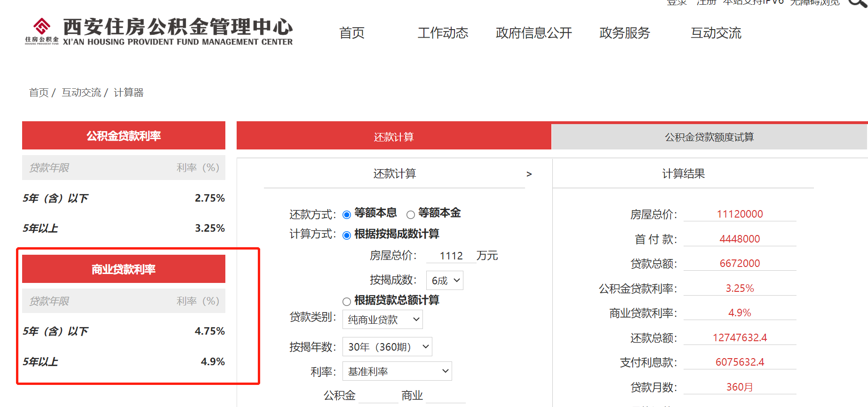Select the red 还款计算 tab

(x=393, y=137)
